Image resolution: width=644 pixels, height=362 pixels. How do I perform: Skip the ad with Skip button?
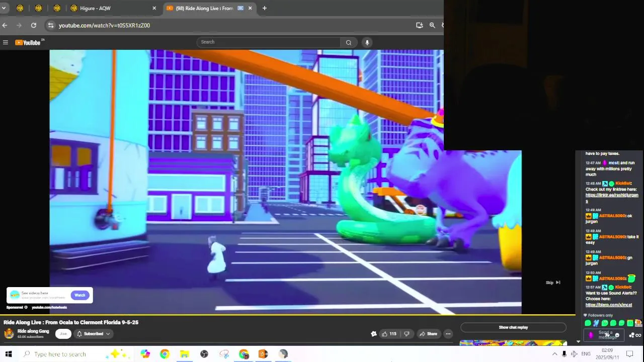pos(553,283)
